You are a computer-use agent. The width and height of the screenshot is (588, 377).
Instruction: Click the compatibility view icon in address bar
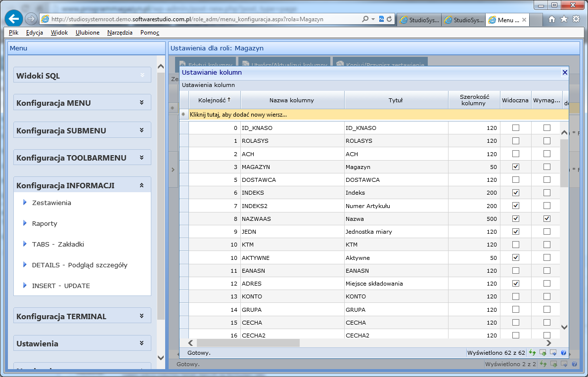point(381,19)
